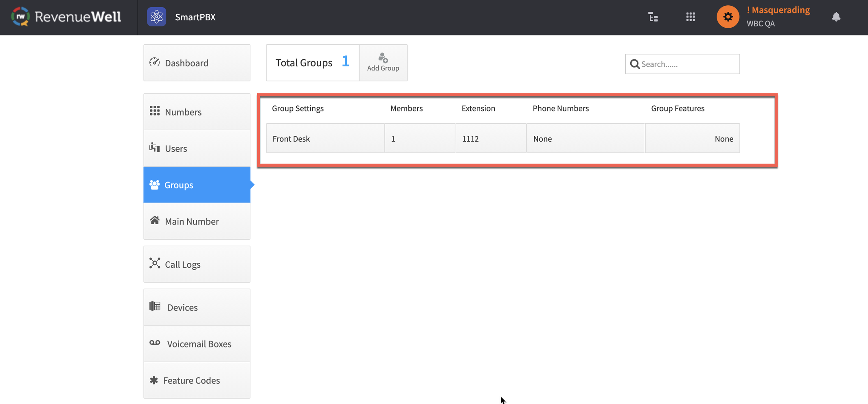The image size is (868, 404).
Task: Focus the Search input field
Action: (688, 64)
